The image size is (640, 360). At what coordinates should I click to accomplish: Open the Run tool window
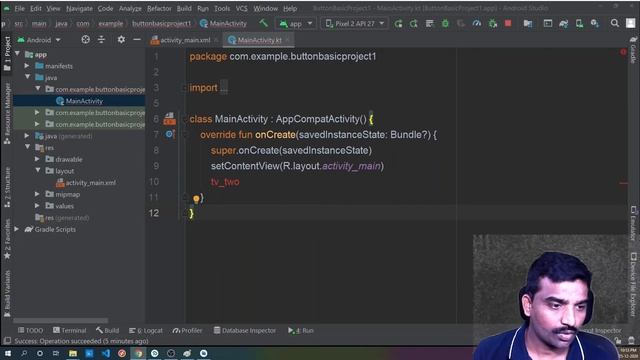click(301, 331)
